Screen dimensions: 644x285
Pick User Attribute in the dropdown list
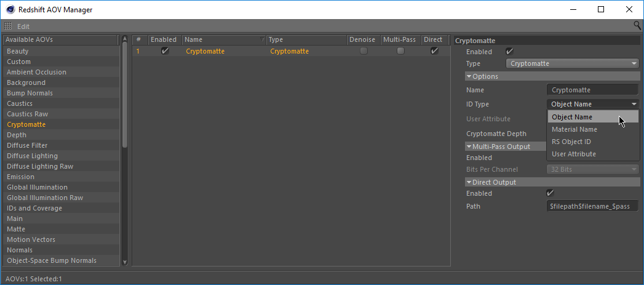click(573, 154)
